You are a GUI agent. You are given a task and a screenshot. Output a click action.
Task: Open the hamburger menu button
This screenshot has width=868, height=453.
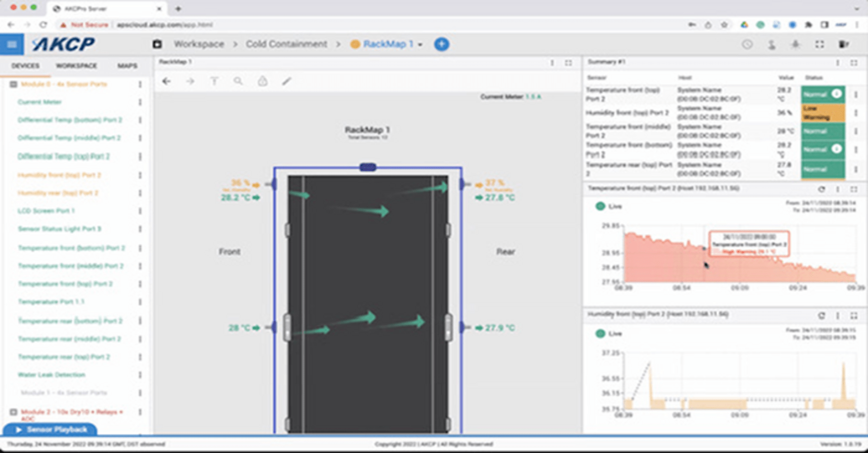pyautogui.click(x=12, y=44)
